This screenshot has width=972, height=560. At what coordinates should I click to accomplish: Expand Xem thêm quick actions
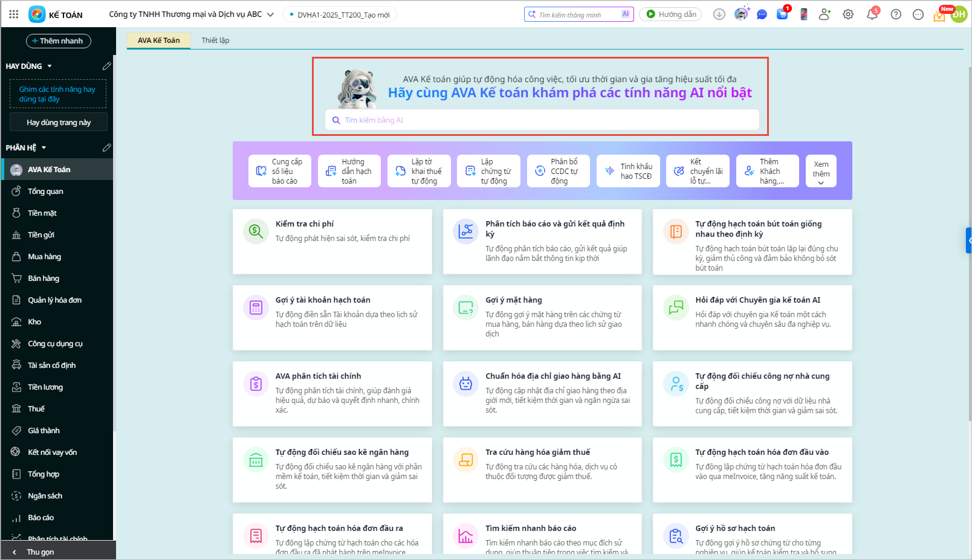[821, 171]
